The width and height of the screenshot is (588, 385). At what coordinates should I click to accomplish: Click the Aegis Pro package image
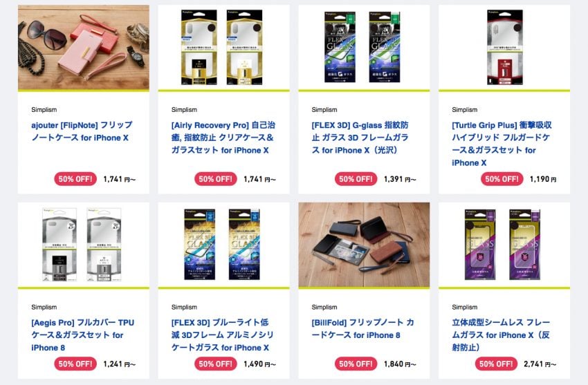tap(82, 245)
